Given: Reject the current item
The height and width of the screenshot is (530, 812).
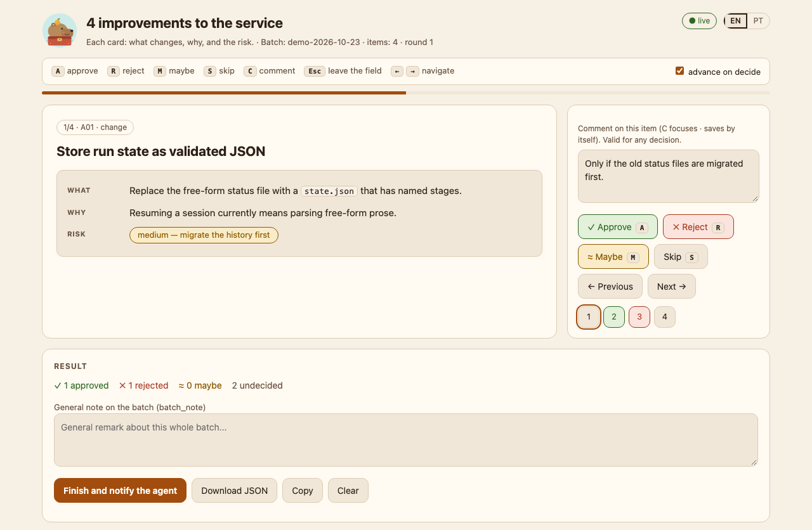Looking at the screenshot, I should click(x=698, y=227).
